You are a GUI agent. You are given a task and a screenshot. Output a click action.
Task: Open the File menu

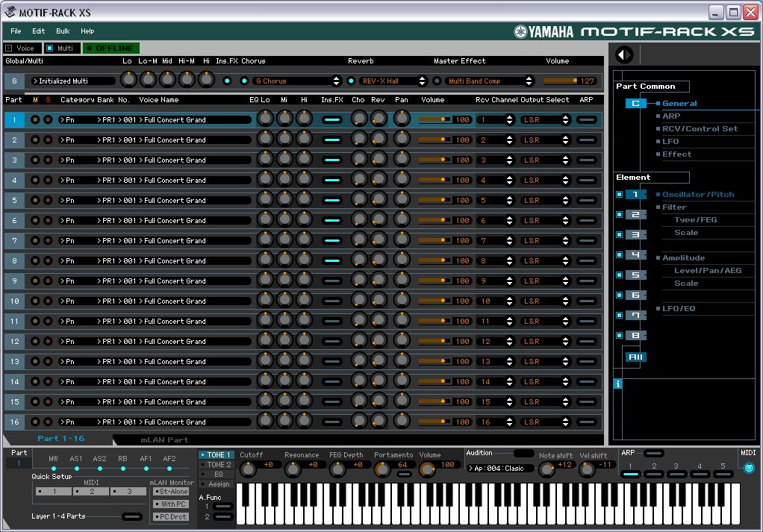pyautogui.click(x=16, y=31)
